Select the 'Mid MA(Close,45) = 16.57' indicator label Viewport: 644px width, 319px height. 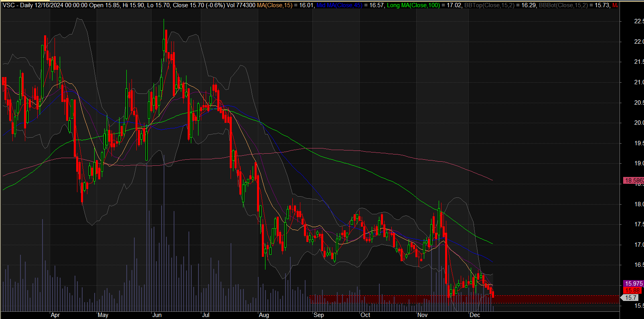click(x=350, y=5)
